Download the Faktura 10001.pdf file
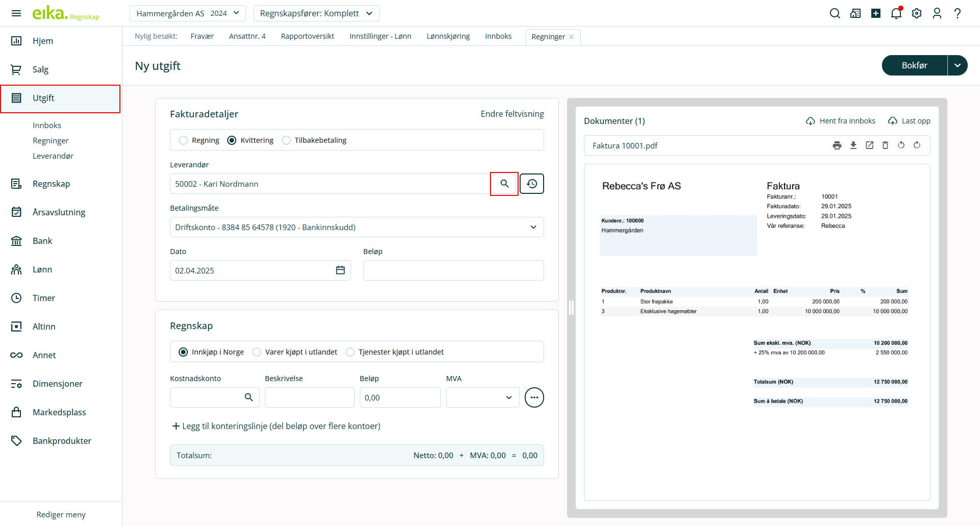Viewport: 980px width, 526px height. click(853, 145)
